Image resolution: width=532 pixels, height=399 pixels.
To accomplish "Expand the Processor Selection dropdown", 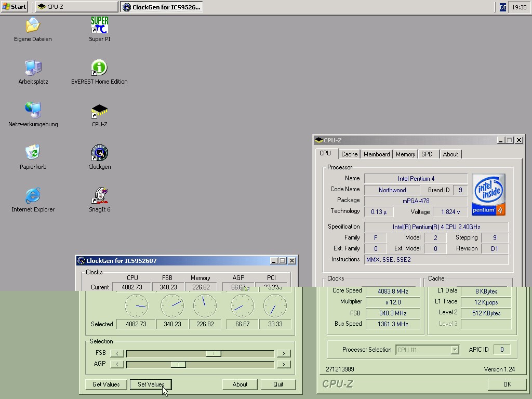I will click(x=455, y=350).
